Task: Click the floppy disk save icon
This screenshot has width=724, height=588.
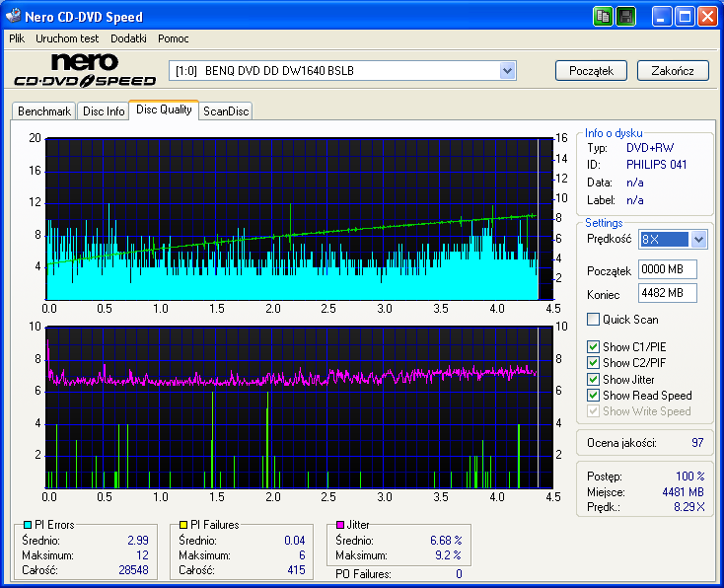Action: point(626,17)
